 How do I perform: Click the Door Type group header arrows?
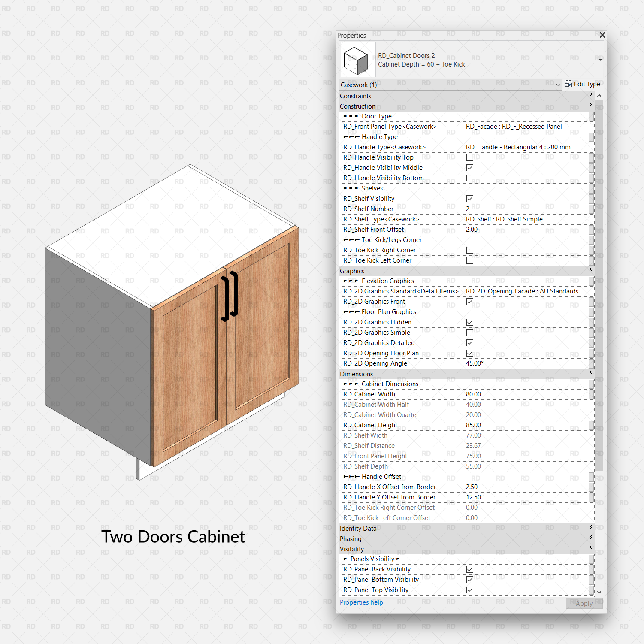click(352, 116)
